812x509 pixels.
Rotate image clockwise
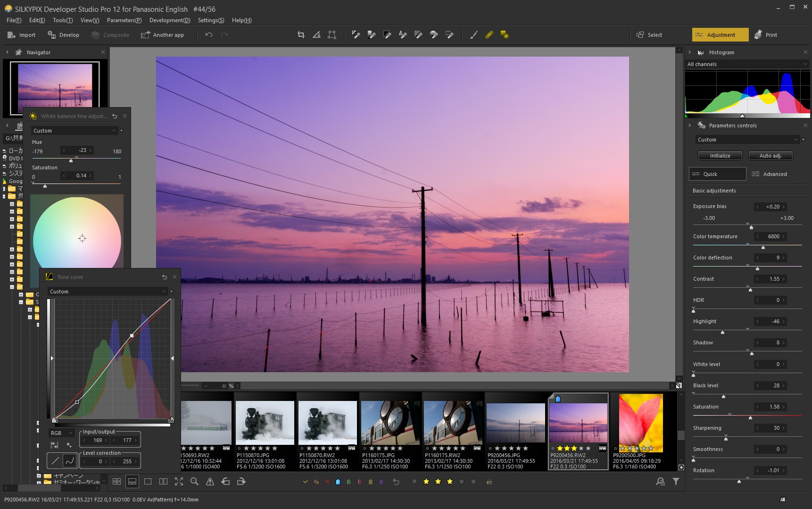click(241, 482)
